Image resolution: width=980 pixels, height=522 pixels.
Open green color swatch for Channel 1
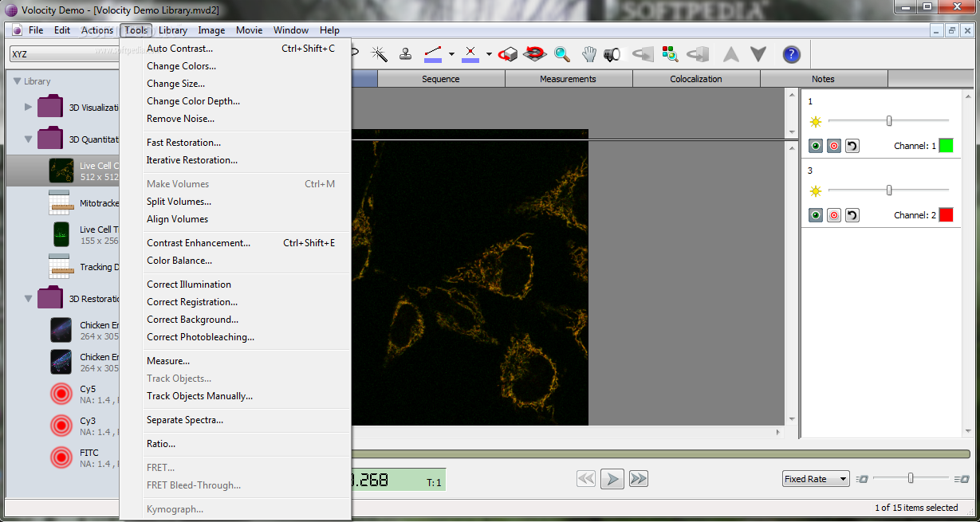tap(946, 146)
